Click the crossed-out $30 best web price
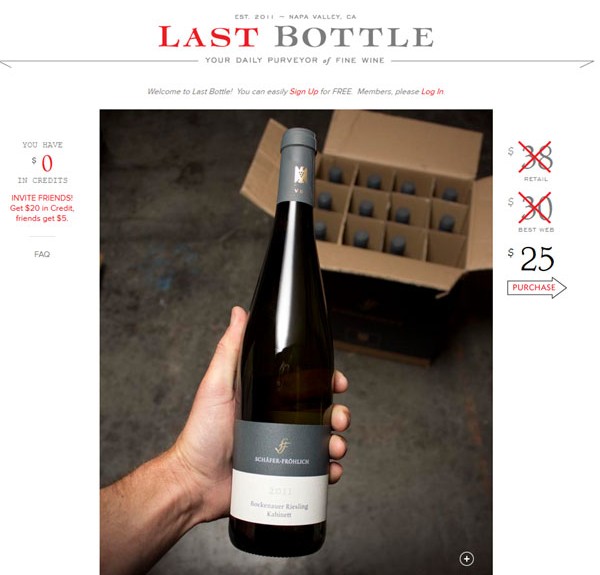 (x=535, y=208)
